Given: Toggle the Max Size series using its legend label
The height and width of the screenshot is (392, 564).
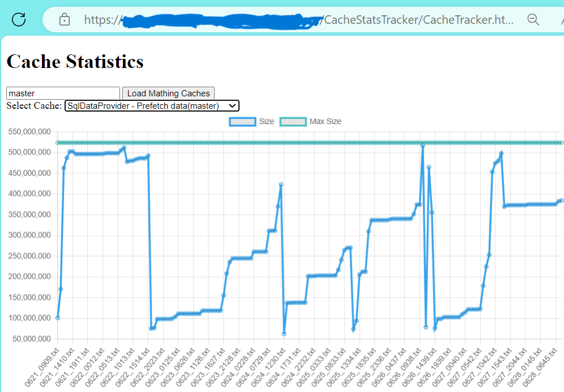Looking at the screenshot, I should (325, 121).
